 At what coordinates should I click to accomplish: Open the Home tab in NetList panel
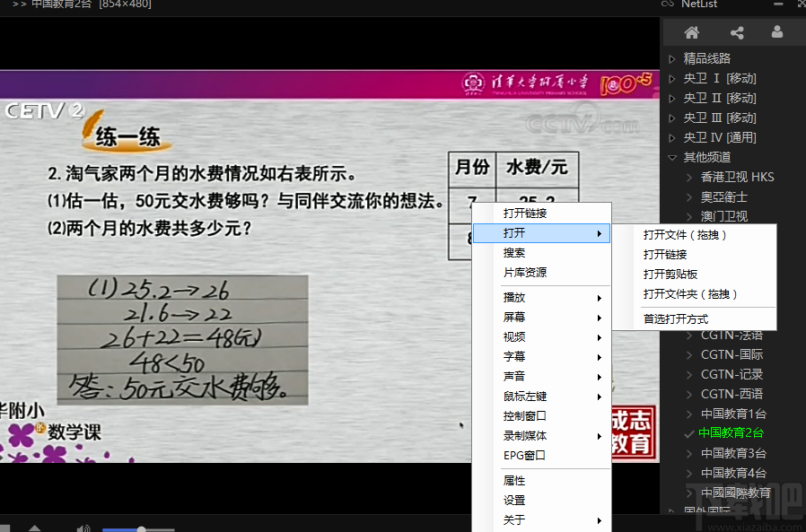point(692,32)
